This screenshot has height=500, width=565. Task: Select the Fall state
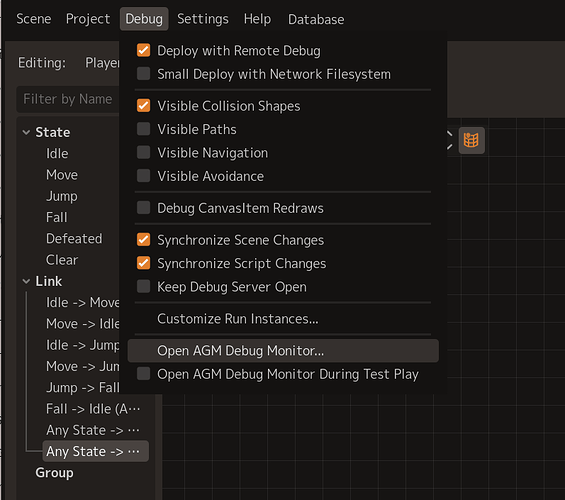[57, 217]
